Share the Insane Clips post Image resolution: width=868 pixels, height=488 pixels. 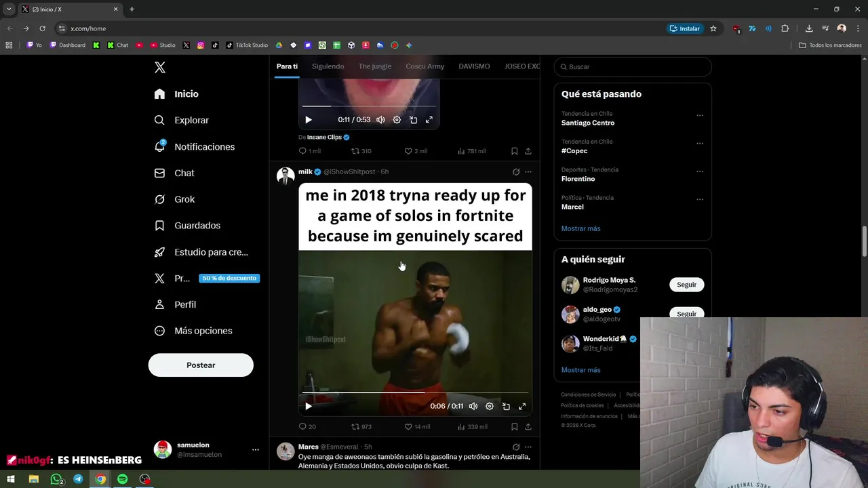tap(528, 151)
